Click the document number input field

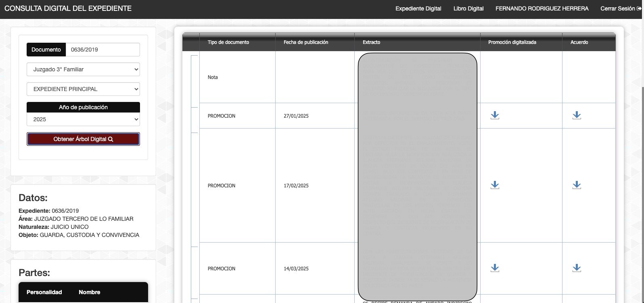tap(102, 50)
